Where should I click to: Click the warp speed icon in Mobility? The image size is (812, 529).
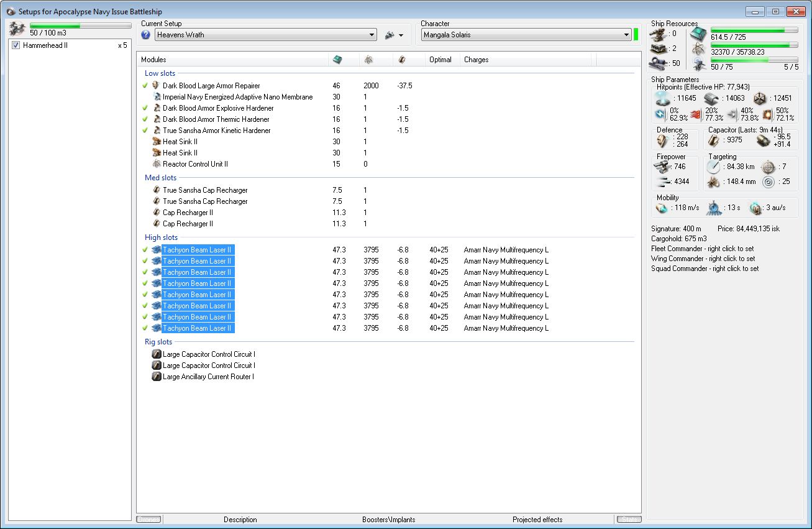[x=755, y=208]
